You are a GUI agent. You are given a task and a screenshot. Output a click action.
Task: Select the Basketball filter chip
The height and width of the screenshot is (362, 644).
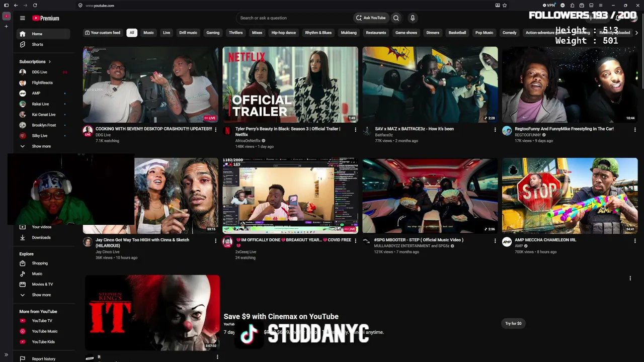click(457, 33)
